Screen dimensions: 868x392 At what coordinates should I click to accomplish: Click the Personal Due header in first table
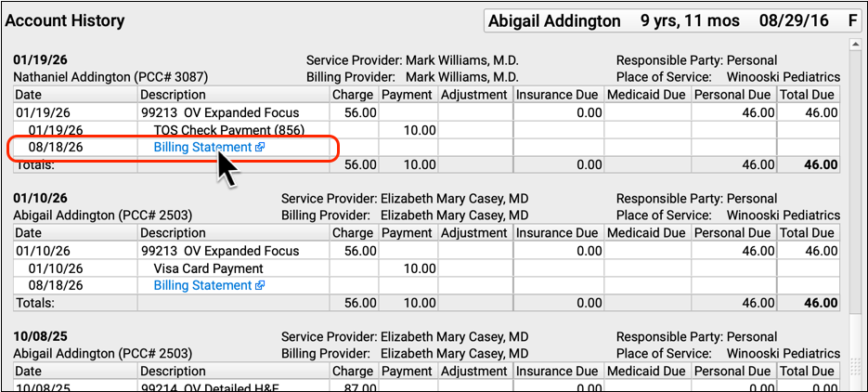(734, 96)
